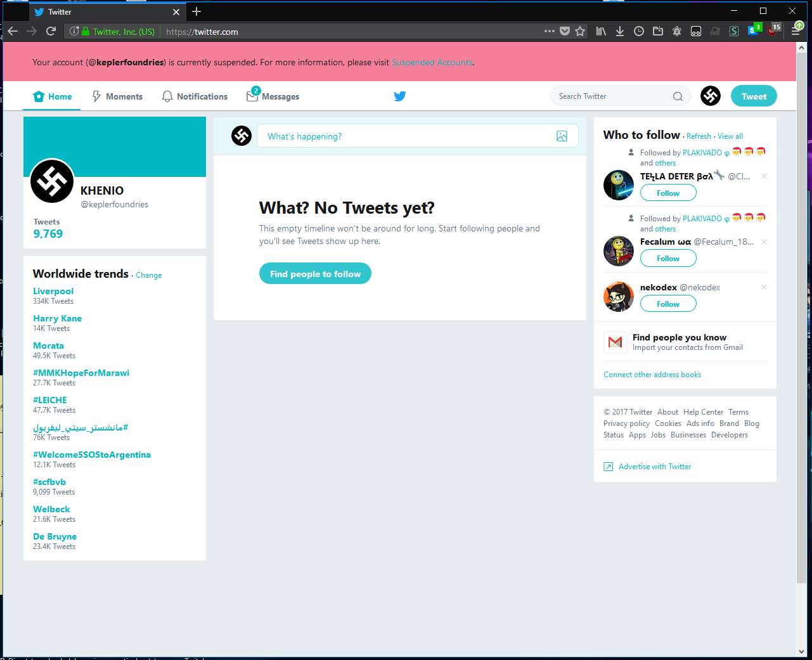Open the blue S extension with badge 3

tap(754, 30)
